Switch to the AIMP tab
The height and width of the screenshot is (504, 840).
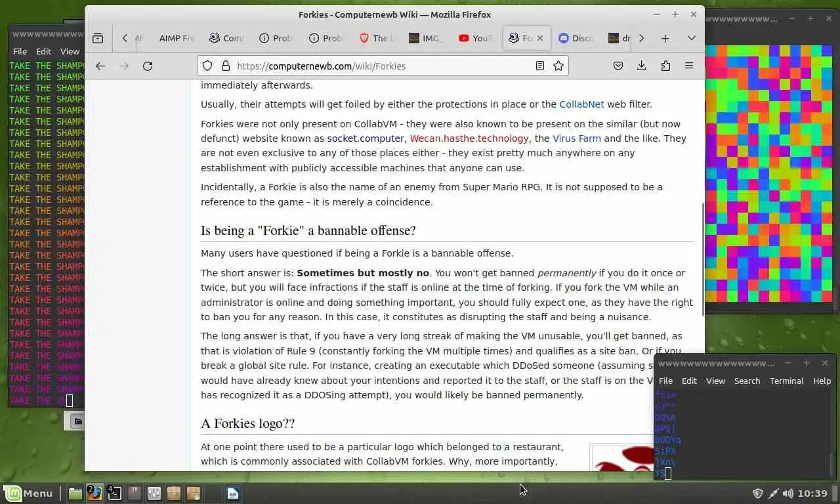(x=176, y=38)
